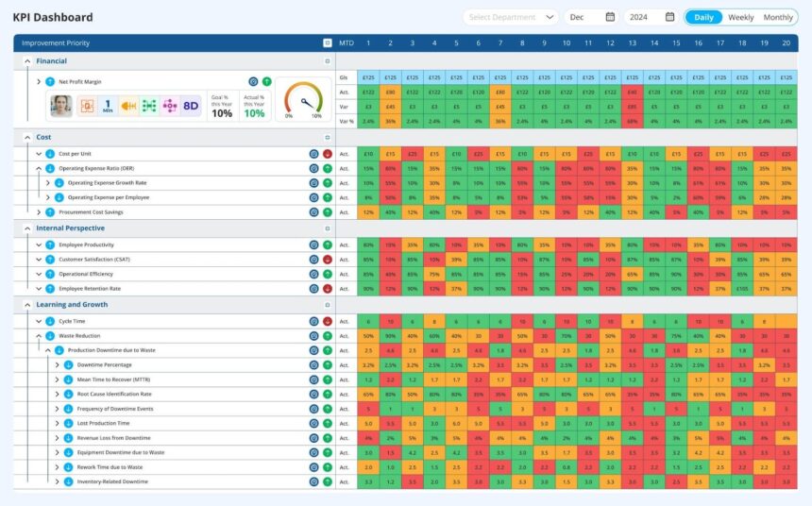Toggle the square button in the Improvement Priority header
Image resolution: width=812 pixels, height=506 pixels.
point(327,42)
